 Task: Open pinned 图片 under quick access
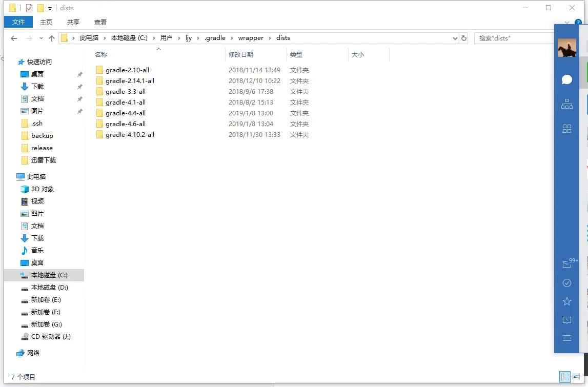(x=37, y=111)
